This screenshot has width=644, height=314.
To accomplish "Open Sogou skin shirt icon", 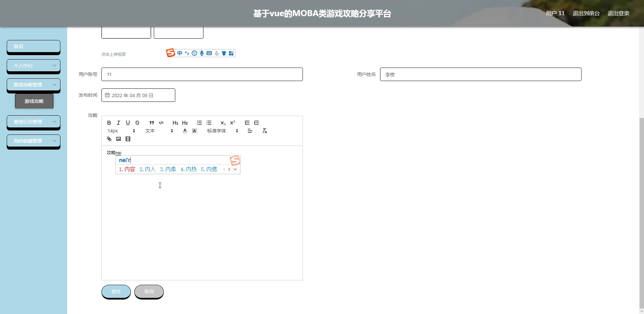I will pyautogui.click(x=224, y=53).
